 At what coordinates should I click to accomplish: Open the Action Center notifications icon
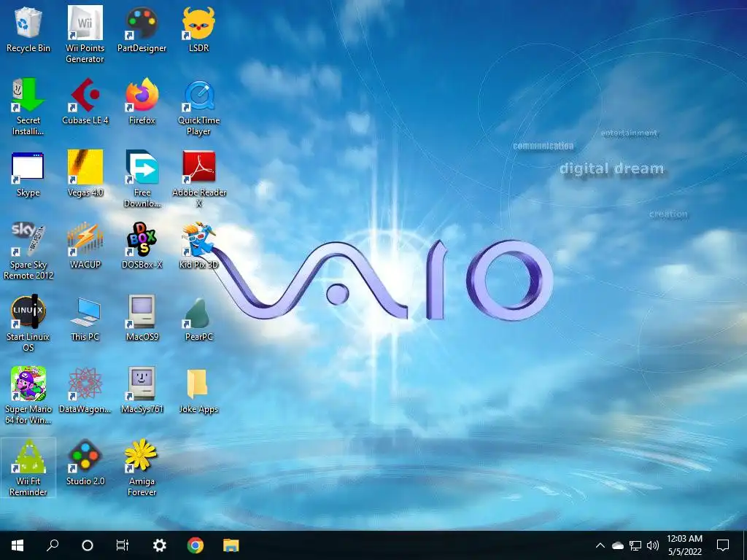(723, 545)
